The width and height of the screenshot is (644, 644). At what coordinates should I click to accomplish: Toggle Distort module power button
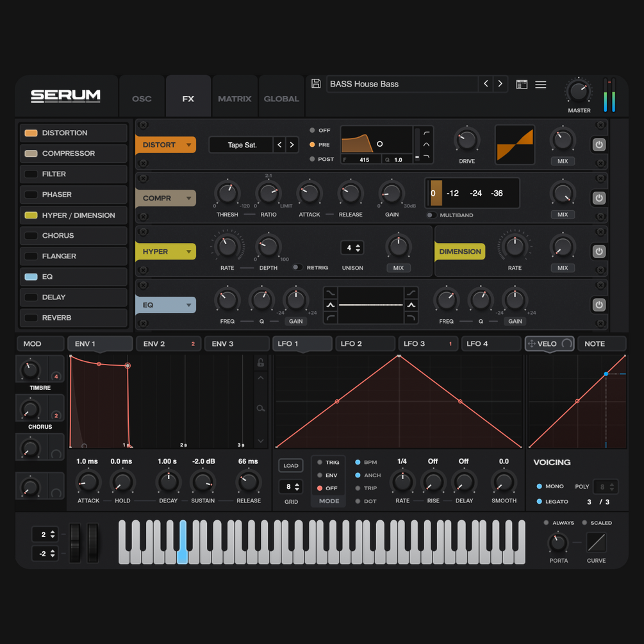599,145
